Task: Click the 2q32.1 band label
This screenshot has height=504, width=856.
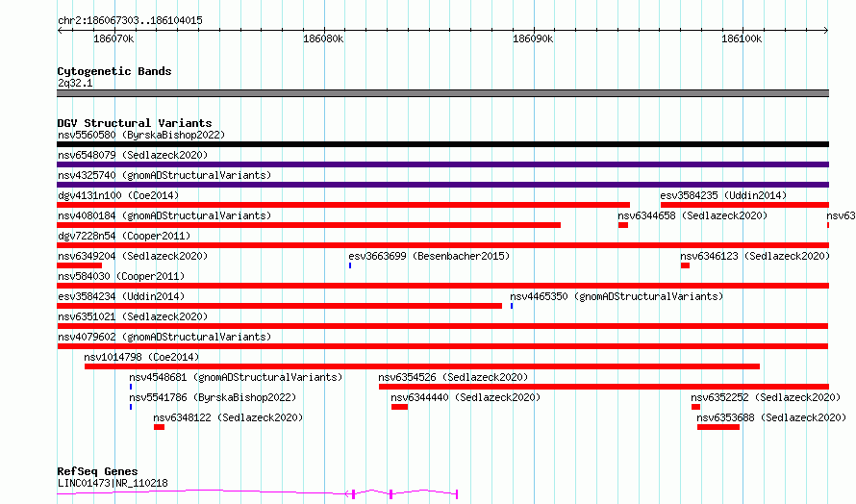Action: pyautogui.click(x=75, y=83)
